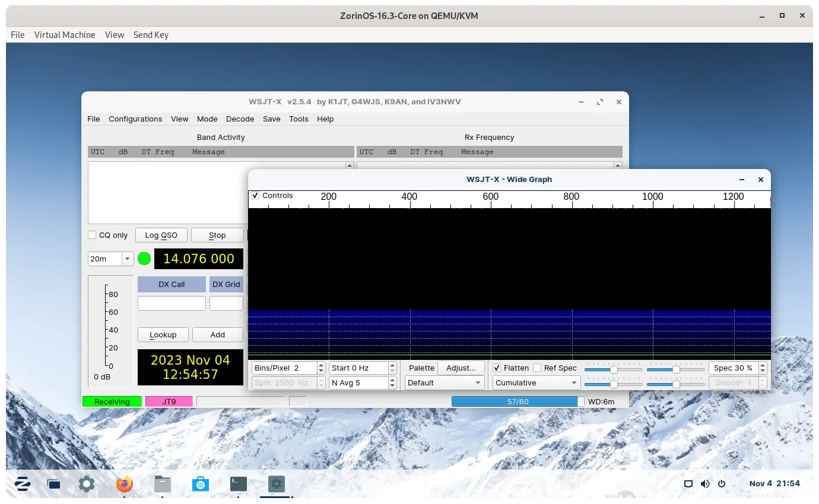Increase the N Avg 5 spinner
Image resolution: width=819 pixels, height=504 pixels.
[x=392, y=380]
